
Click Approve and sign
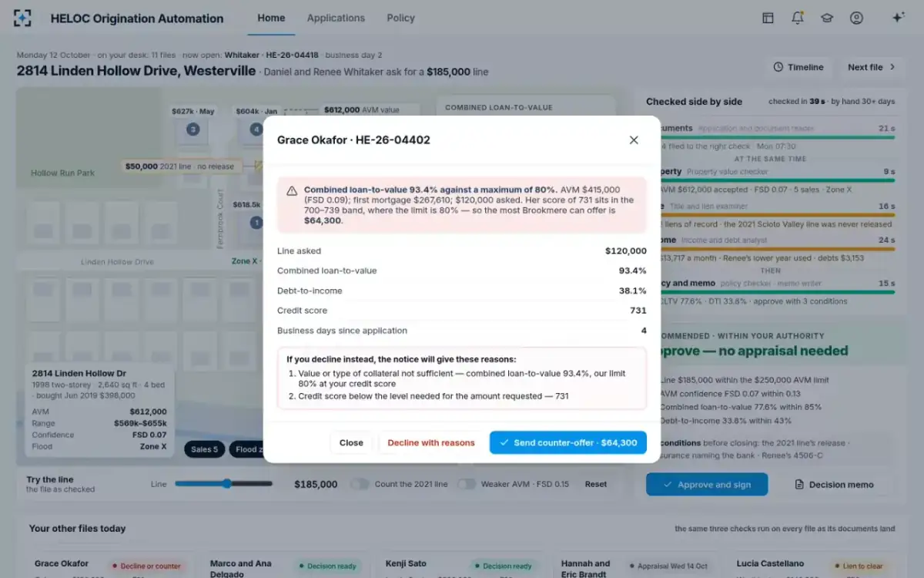707,485
